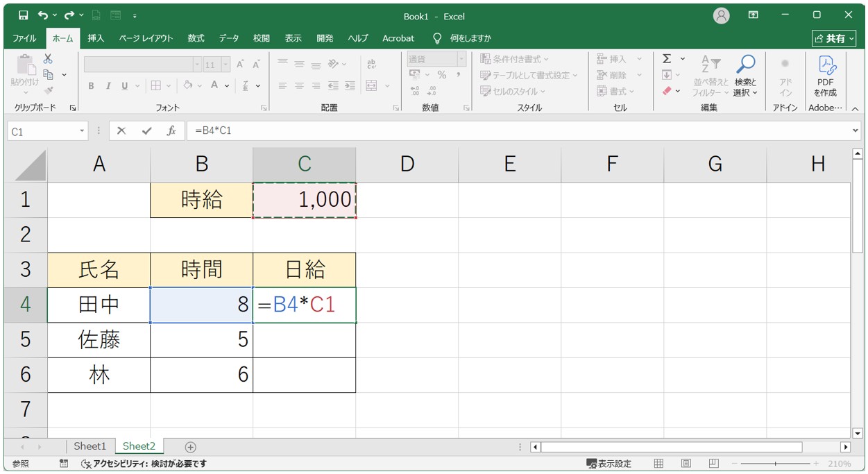Switch to Normal view in status bar
This screenshot has width=868, height=474.
(659, 464)
